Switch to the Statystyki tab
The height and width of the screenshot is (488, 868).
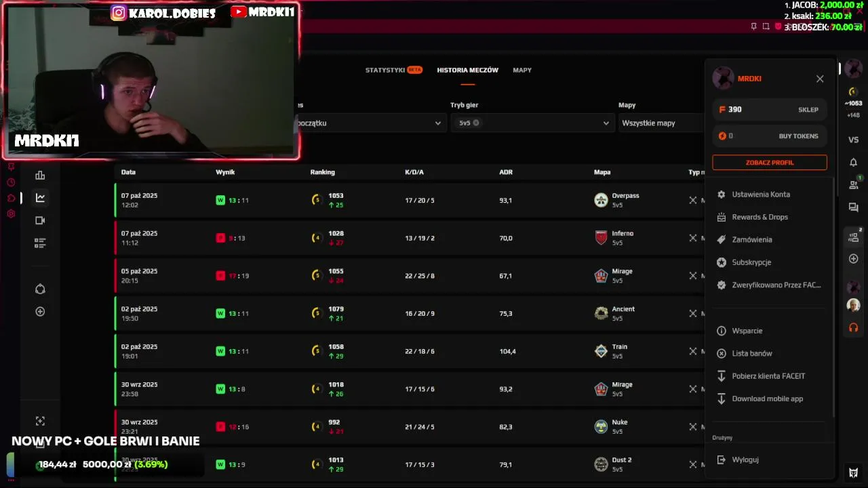[x=393, y=70]
